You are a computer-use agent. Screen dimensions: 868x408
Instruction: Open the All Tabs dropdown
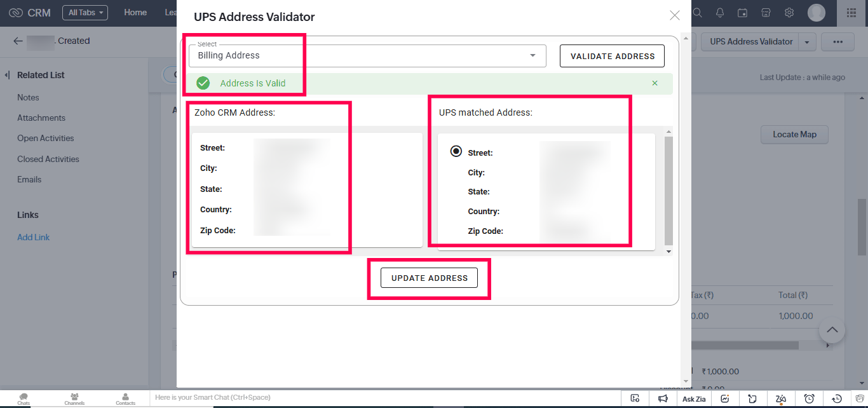click(85, 13)
